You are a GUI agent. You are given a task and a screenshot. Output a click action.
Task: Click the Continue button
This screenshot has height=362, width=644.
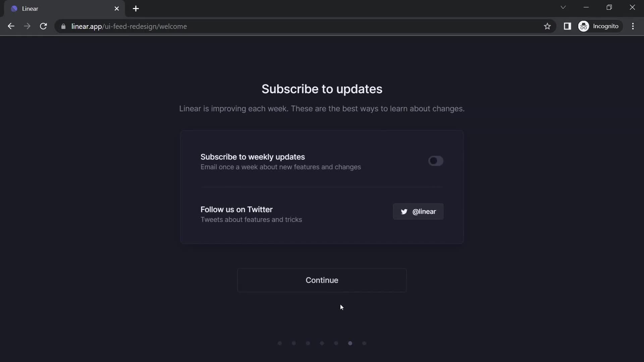[322, 280]
